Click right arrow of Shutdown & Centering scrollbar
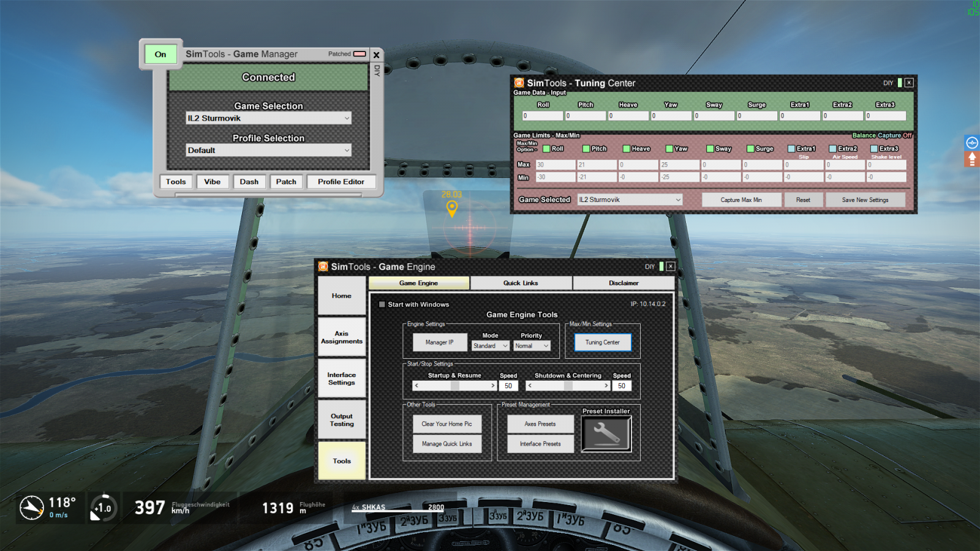The width and height of the screenshot is (980, 551). click(x=606, y=386)
